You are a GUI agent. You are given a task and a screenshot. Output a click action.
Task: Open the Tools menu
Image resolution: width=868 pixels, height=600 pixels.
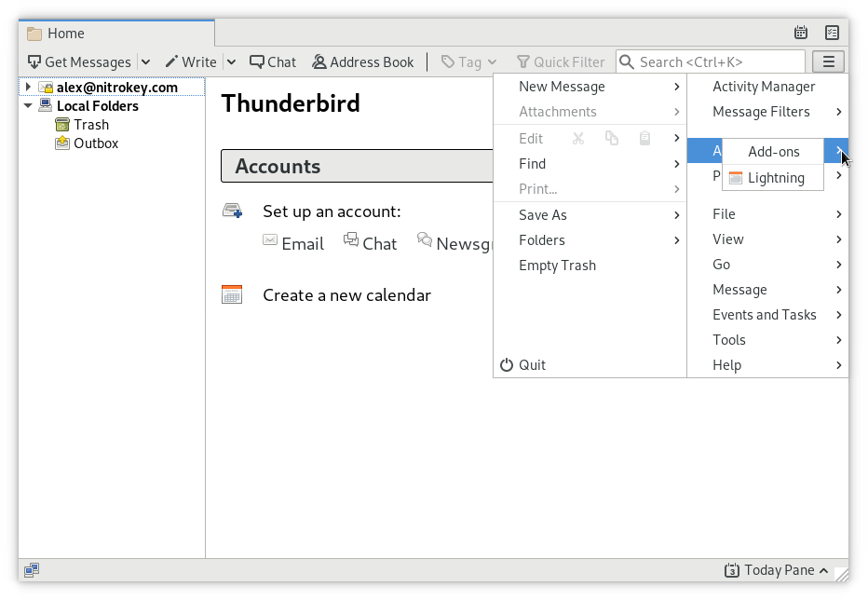point(767,340)
